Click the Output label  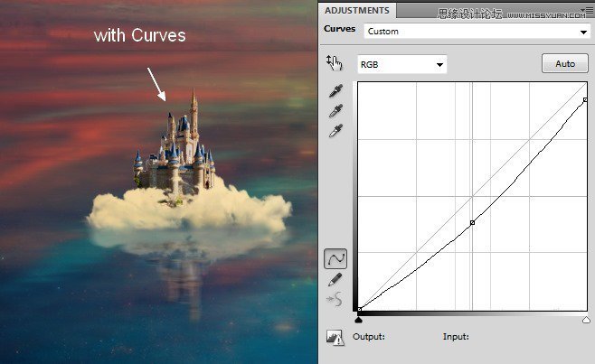point(368,337)
